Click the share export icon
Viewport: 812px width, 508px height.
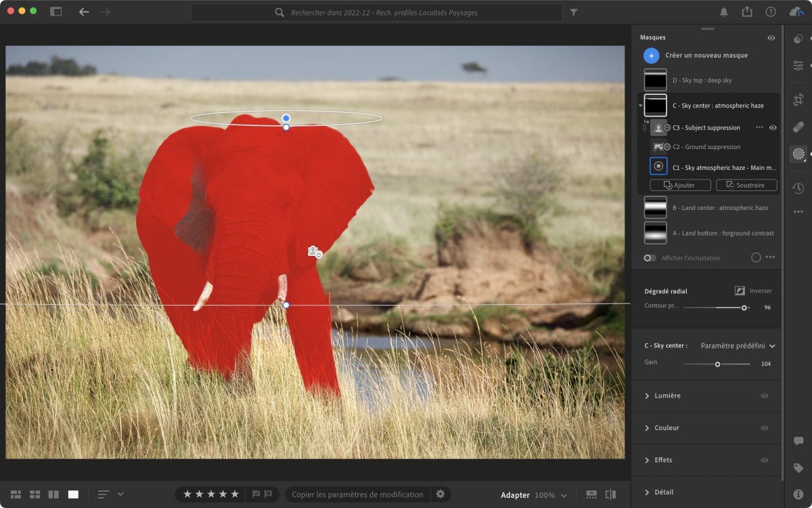(747, 12)
